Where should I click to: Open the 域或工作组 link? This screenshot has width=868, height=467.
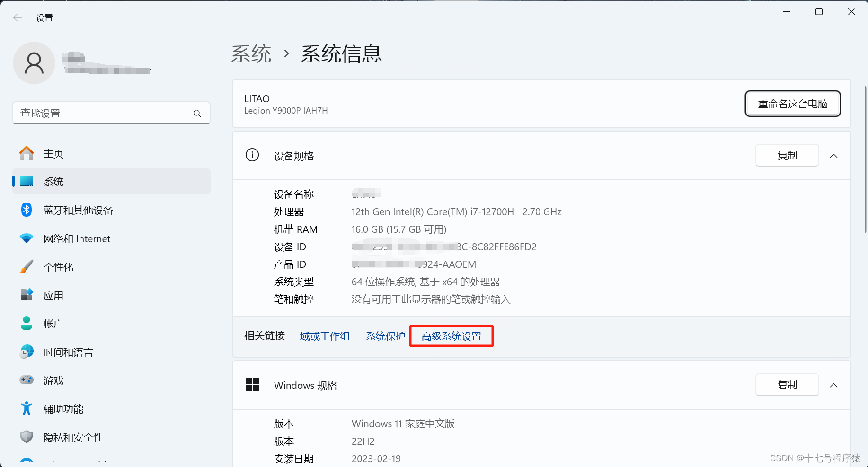[325, 336]
